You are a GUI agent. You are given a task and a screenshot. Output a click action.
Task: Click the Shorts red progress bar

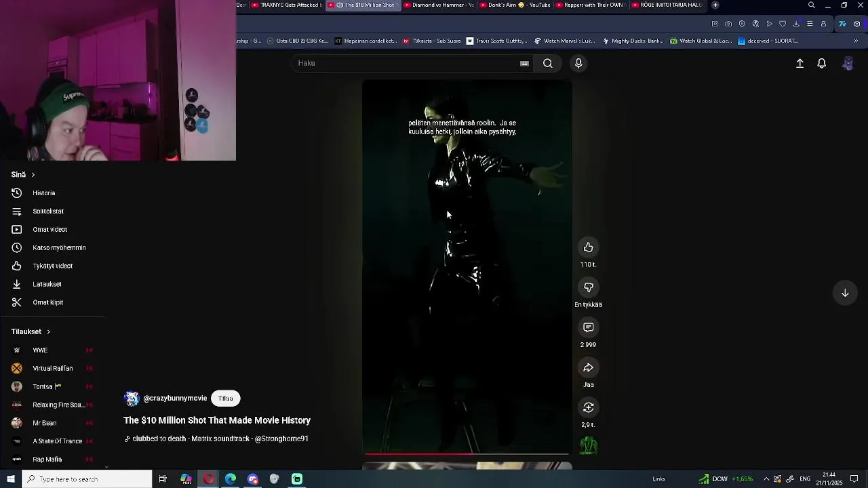click(467, 453)
